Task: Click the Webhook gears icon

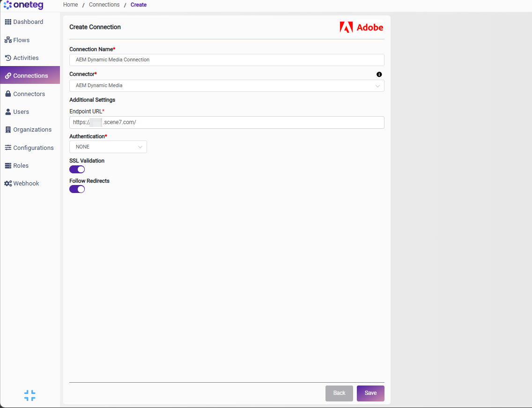Action: pos(8,184)
